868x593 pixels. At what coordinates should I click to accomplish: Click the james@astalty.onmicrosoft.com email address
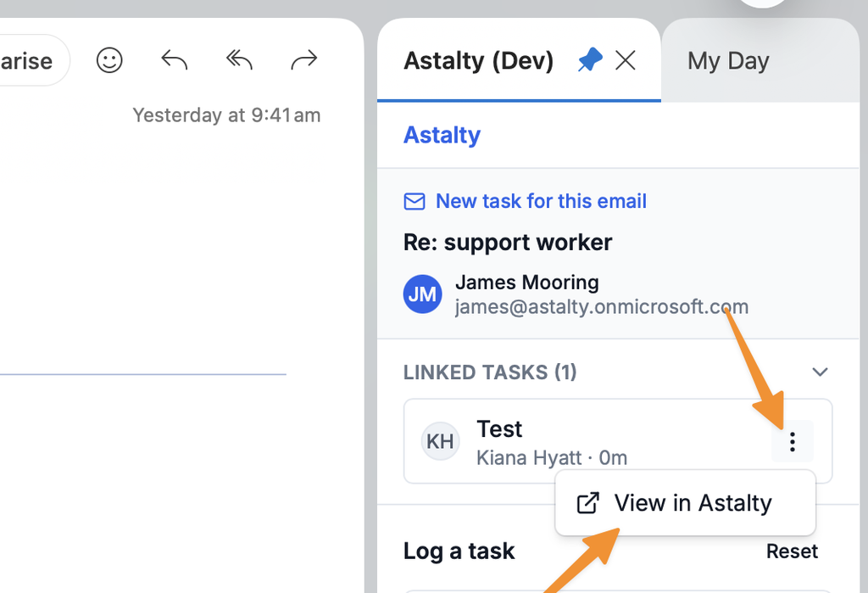coord(602,306)
